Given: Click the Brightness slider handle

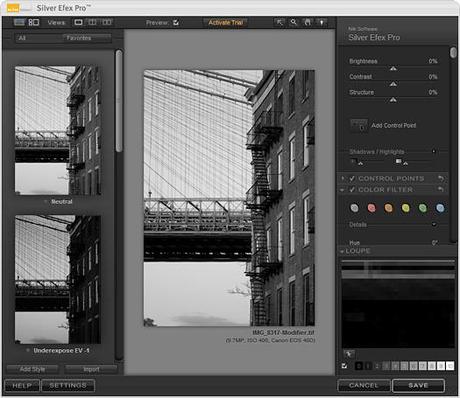Looking at the screenshot, I should [x=393, y=68].
